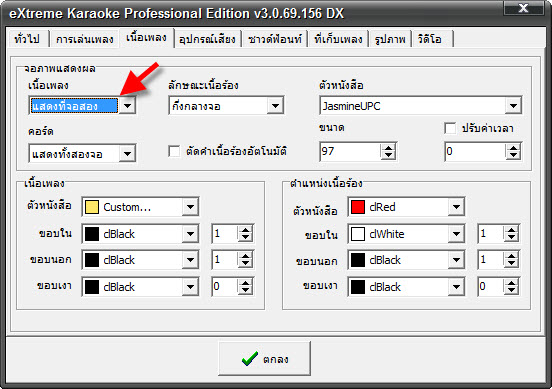This screenshot has height=389, width=552.
Task: Adjust position ขอบนอก width stepper
Action: pyautogui.click(x=512, y=260)
